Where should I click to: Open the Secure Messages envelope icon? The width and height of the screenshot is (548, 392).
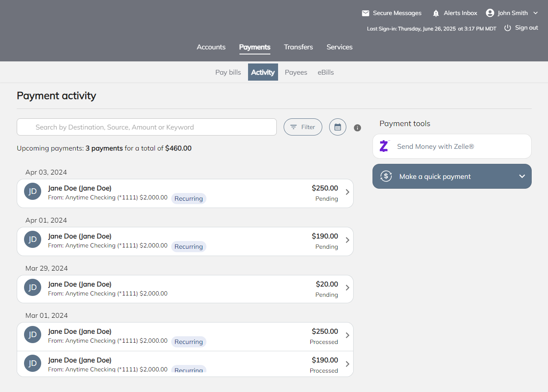(366, 13)
